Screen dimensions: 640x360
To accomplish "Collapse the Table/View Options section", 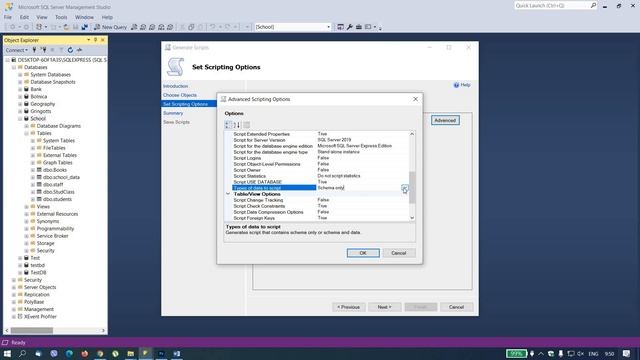I will click(228, 194).
